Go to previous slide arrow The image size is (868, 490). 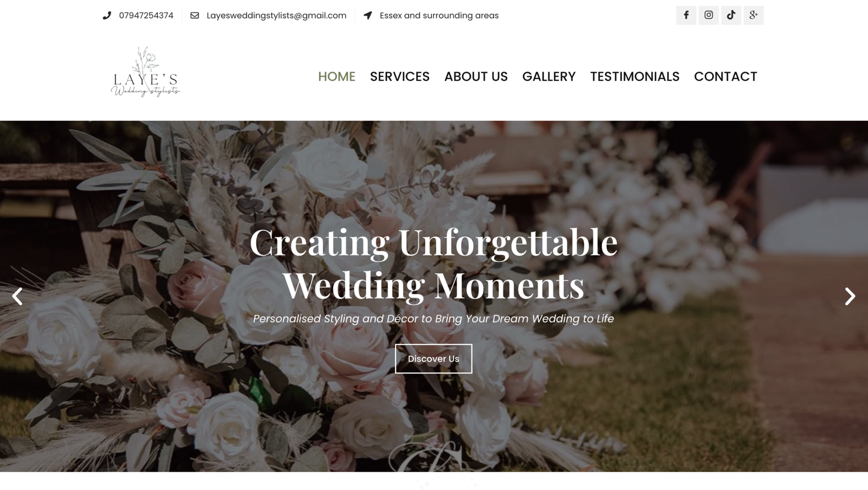[17, 296]
